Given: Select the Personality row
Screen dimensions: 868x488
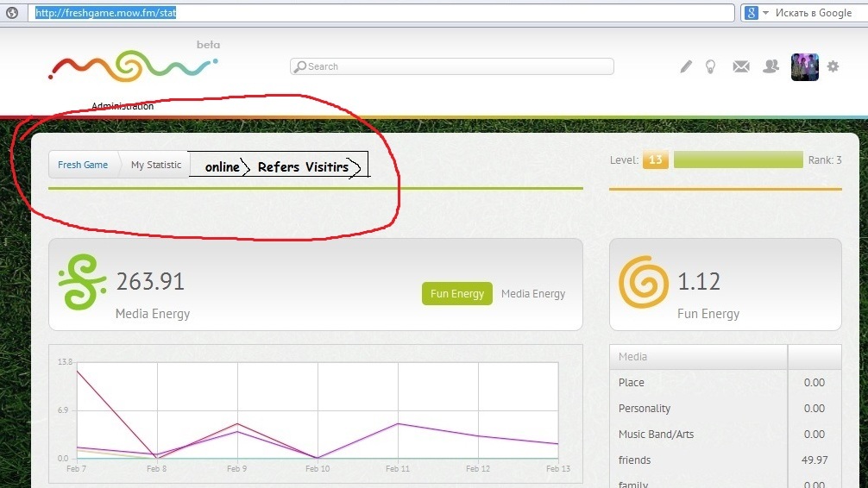Looking at the screenshot, I should [725, 409].
